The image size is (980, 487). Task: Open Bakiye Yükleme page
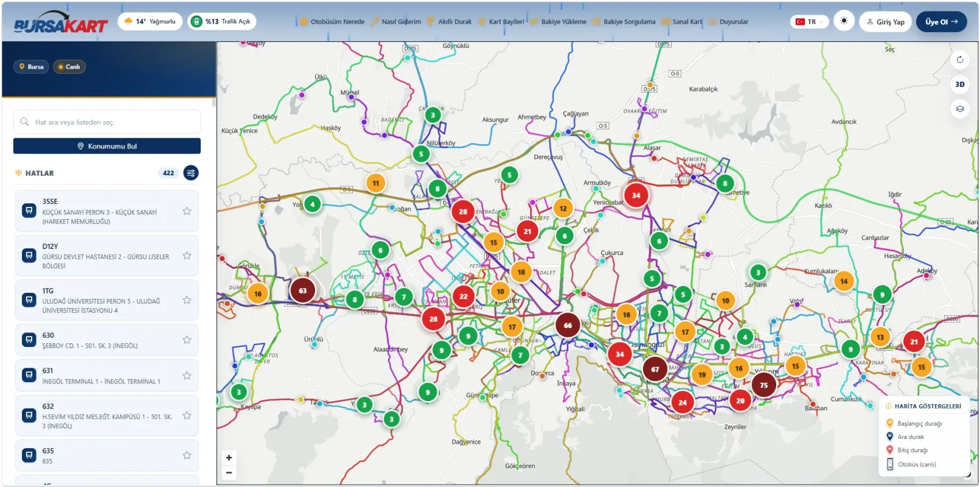(558, 22)
